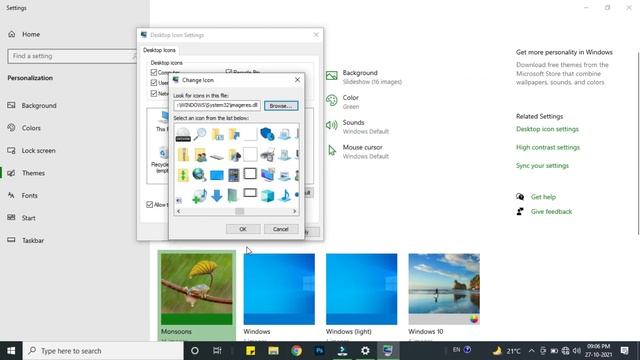Toggle the User's Files checkbox

tap(154, 83)
